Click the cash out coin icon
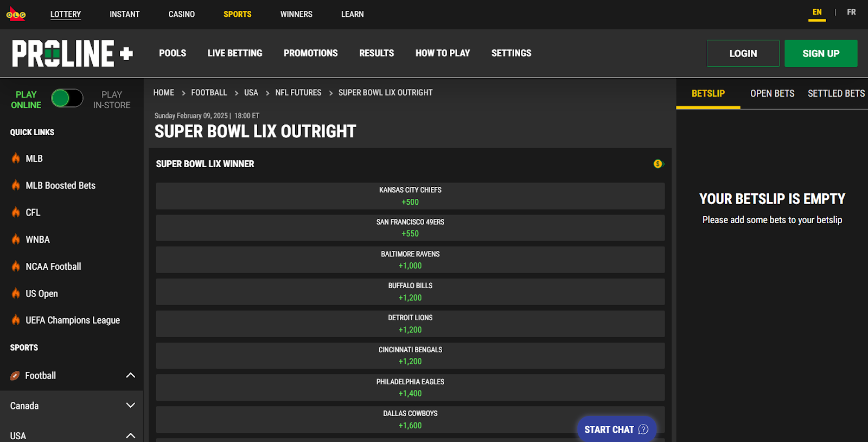The image size is (868, 442). click(x=659, y=164)
